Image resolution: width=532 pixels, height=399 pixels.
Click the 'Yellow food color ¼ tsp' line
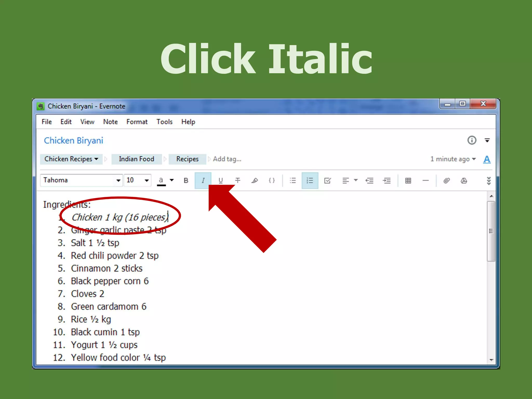118,358
